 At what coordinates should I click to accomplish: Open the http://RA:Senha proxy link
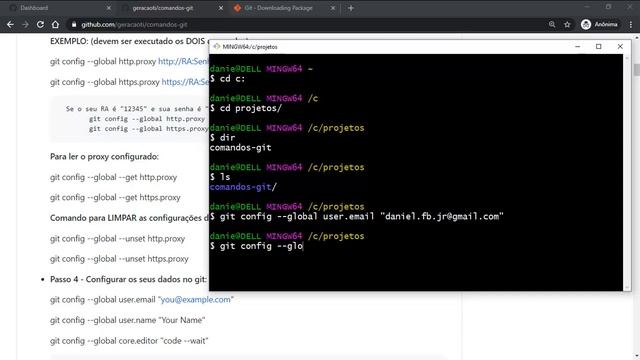click(x=183, y=62)
